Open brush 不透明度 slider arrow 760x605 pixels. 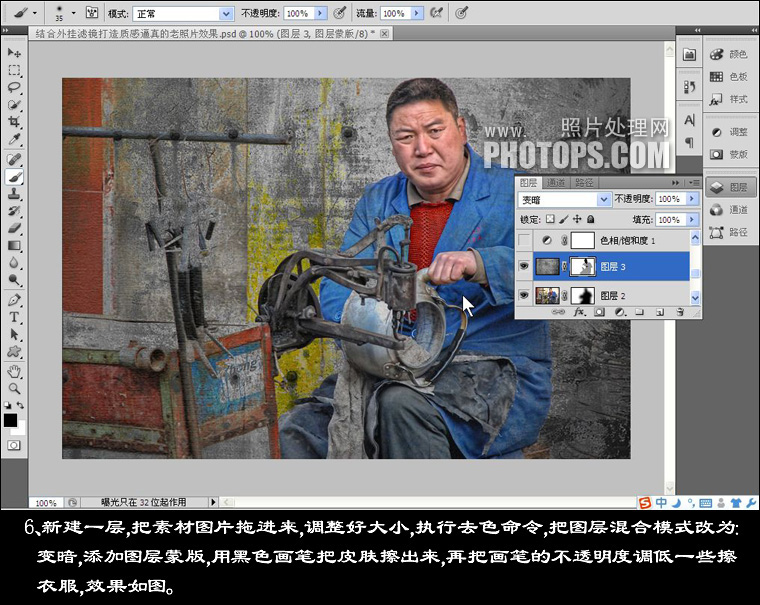click(320, 14)
